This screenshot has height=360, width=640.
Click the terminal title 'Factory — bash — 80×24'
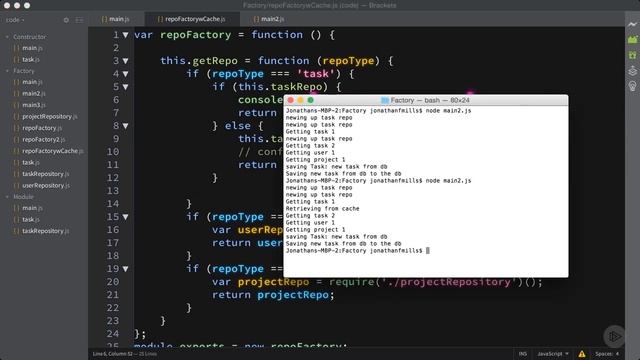[430, 100]
